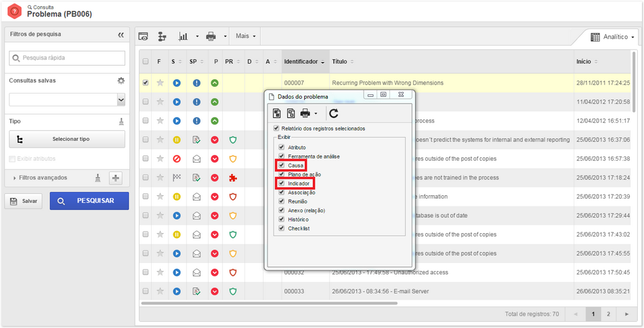
Task: Uncheck the Checklist checkbox
Action: click(281, 228)
